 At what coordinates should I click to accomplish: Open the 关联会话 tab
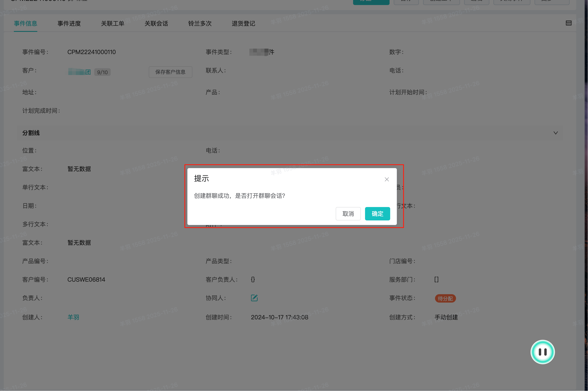tap(156, 23)
